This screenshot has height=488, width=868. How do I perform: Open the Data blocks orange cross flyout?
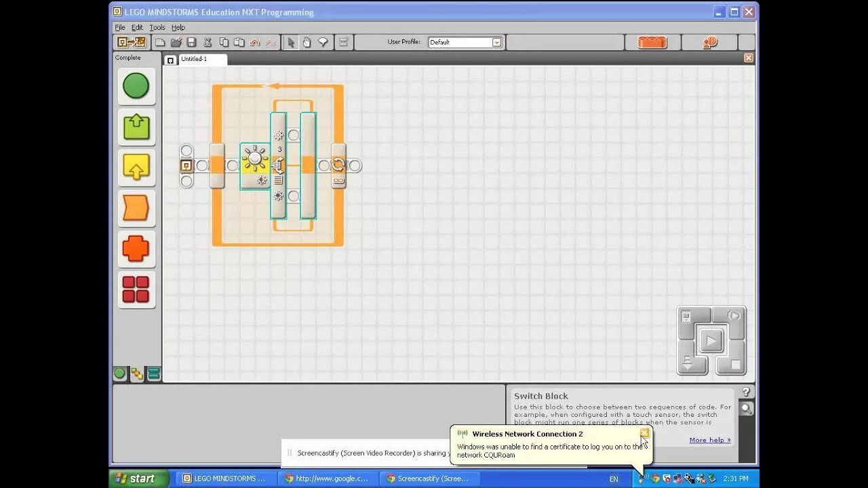[x=136, y=249]
